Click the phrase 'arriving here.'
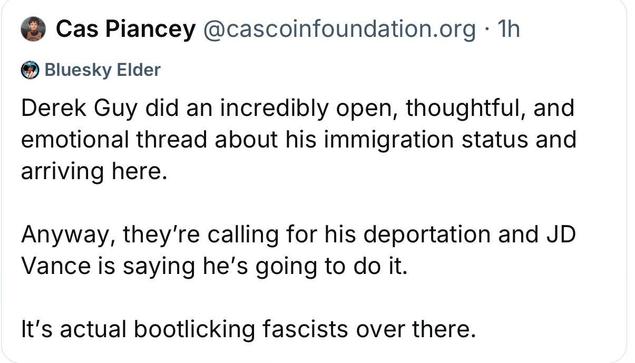Image resolution: width=635 pixels, height=363 pixels. (94, 171)
